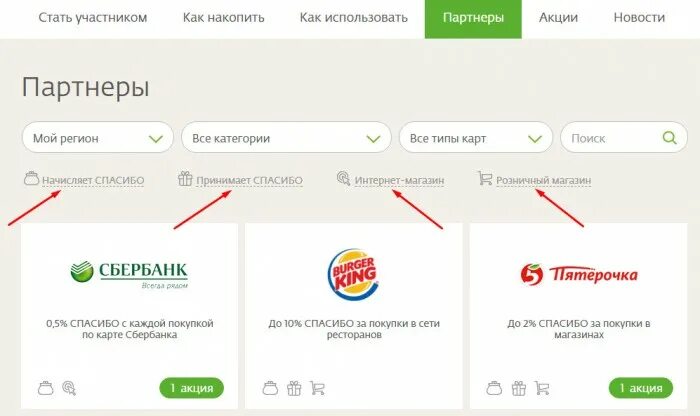Image resolution: width=700 pixels, height=416 pixels.
Task: Expand the Все категории dropdown
Action: click(286, 138)
